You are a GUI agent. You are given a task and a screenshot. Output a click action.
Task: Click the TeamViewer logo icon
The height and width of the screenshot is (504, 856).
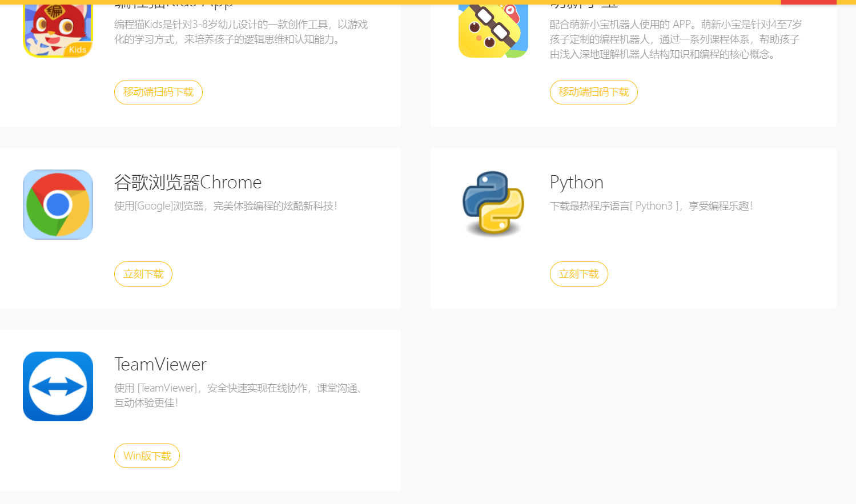tap(58, 386)
